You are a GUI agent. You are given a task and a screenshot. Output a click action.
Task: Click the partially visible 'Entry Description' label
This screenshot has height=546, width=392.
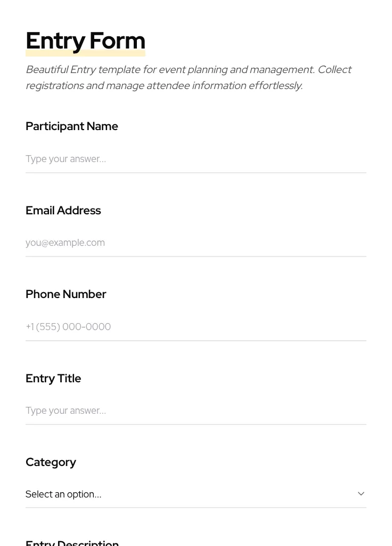click(72, 542)
